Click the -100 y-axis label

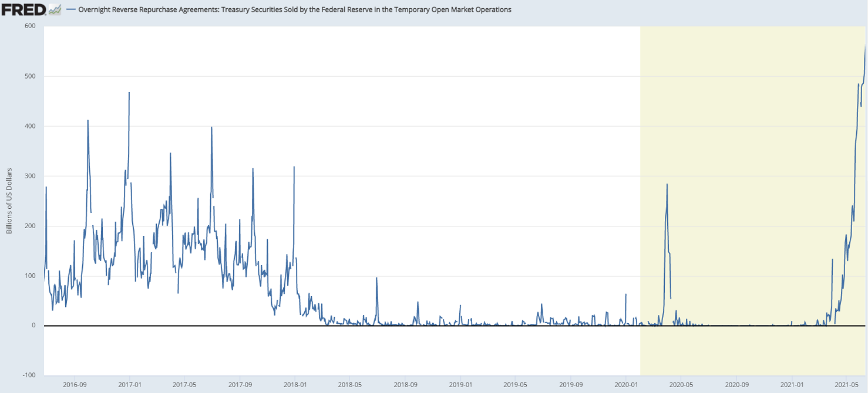[x=28, y=375]
